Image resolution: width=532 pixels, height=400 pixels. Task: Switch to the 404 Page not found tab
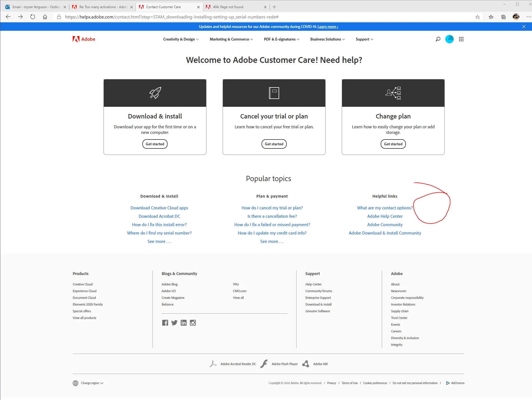click(237, 7)
